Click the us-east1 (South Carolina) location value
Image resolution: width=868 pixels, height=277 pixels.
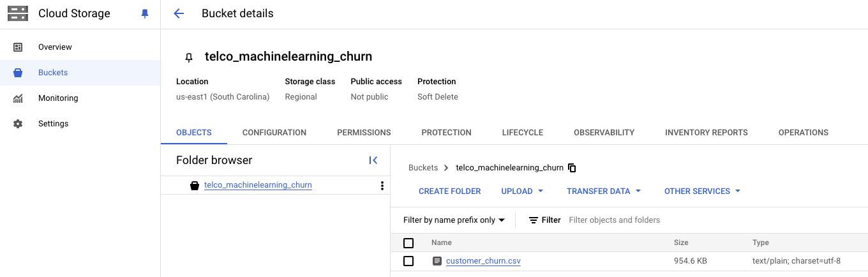coord(223,97)
